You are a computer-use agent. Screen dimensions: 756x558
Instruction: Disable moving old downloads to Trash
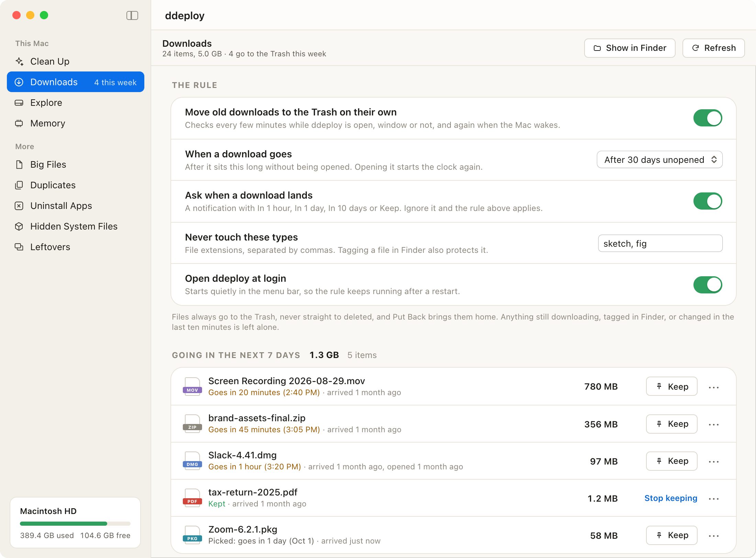(x=708, y=118)
